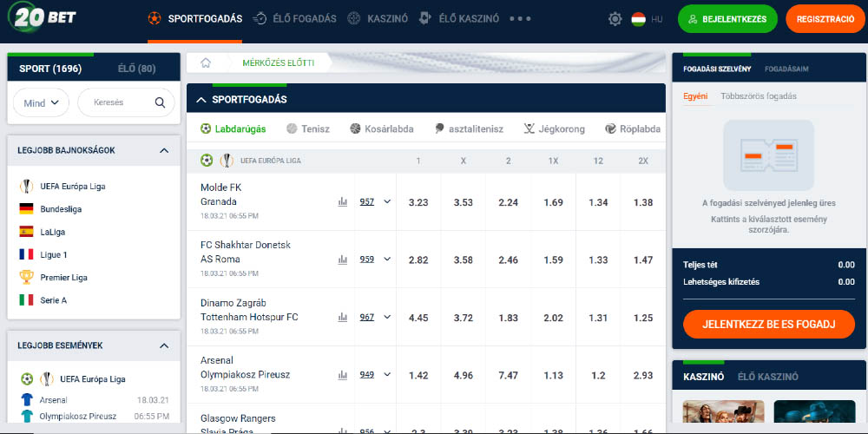The image size is (868, 434).
Task: Open Sportfogadás in the top navigation
Action: click(x=194, y=19)
